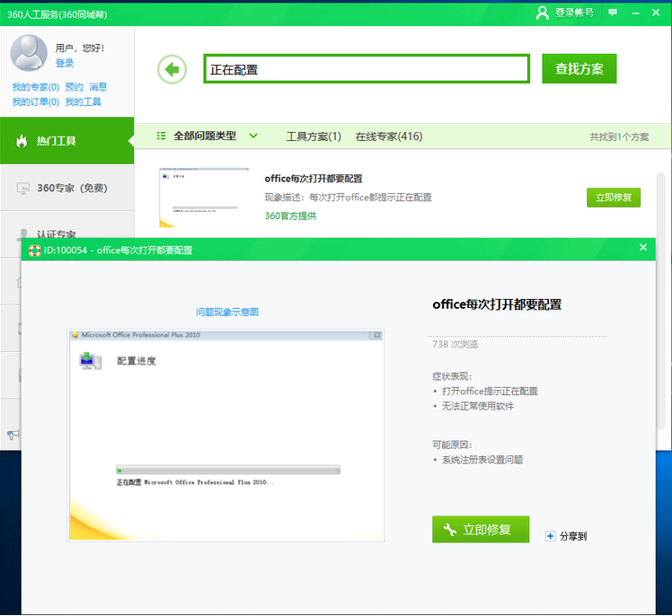
Task: Click the flame icon for 热门工具
Action: [x=22, y=141]
